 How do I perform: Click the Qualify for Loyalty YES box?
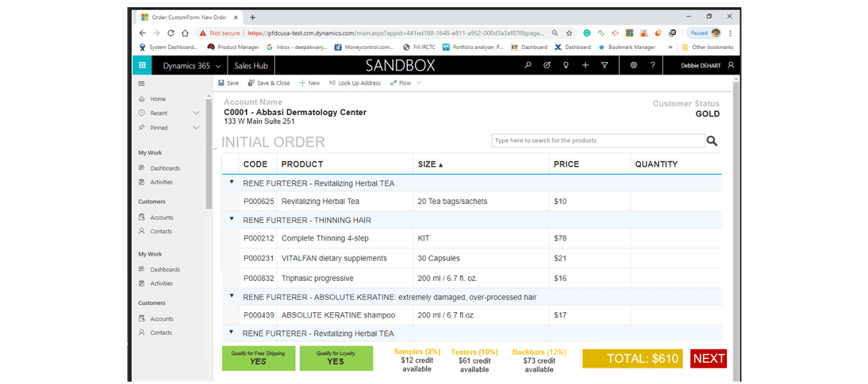tap(336, 358)
